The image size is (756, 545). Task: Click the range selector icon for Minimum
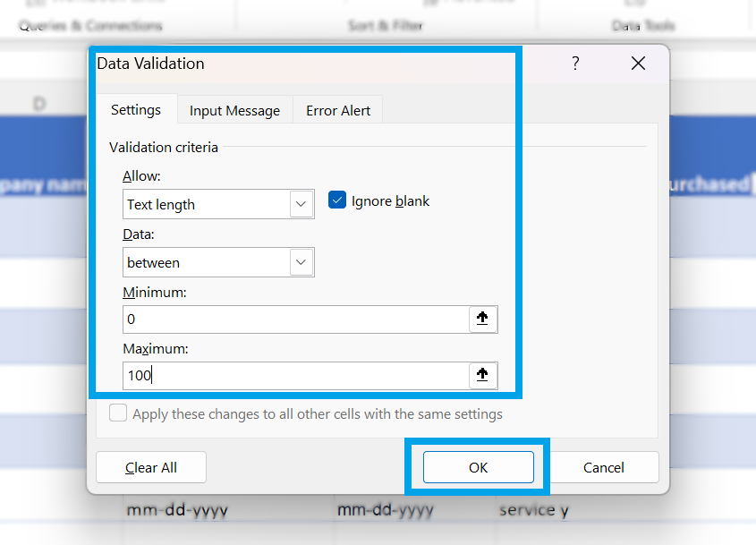(482, 319)
